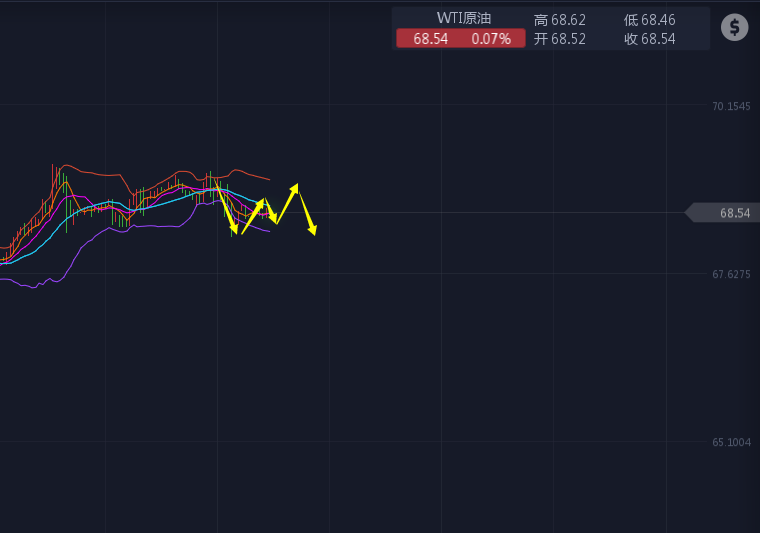Click the 65.1004 axis price label
The height and width of the screenshot is (533, 760).
point(731,442)
